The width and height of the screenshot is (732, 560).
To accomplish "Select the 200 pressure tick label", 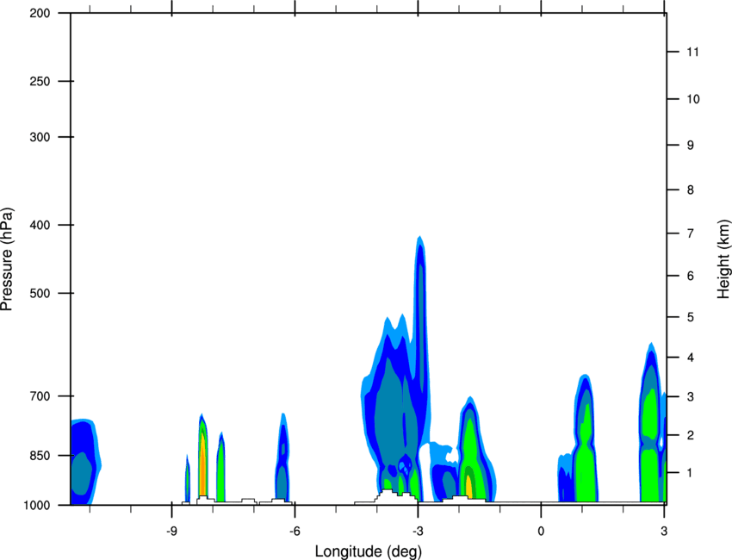I will [40, 13].
